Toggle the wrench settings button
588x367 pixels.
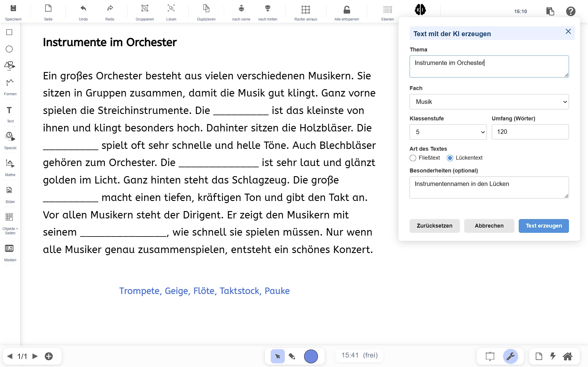point(510,356)
